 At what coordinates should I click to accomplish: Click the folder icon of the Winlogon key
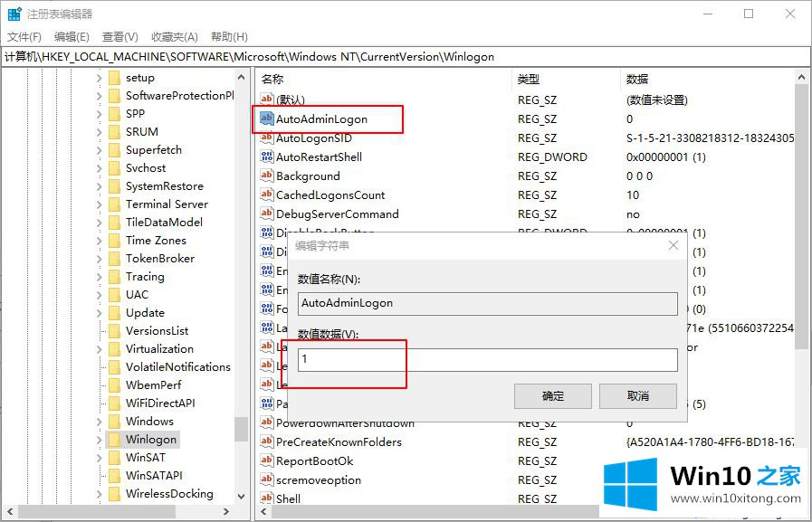pos(114,440)
